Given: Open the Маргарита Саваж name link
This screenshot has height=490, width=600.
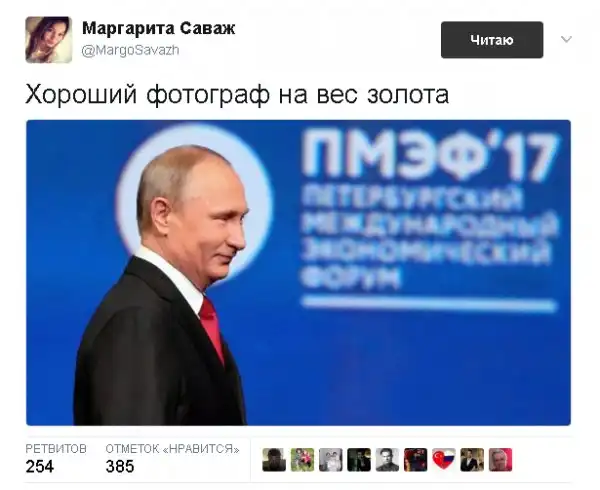Looking at the screenshot, I should [x=158, y=29].
